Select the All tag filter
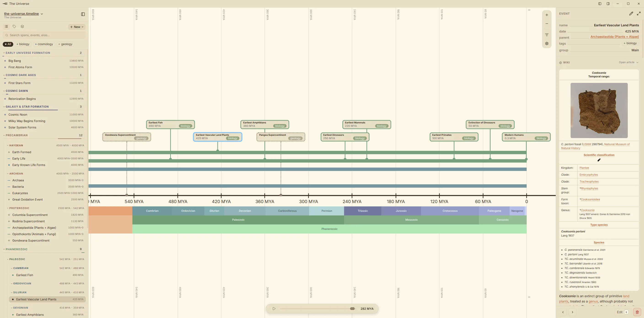This screenshot has height=318, width=644. (x=8, y=44)
